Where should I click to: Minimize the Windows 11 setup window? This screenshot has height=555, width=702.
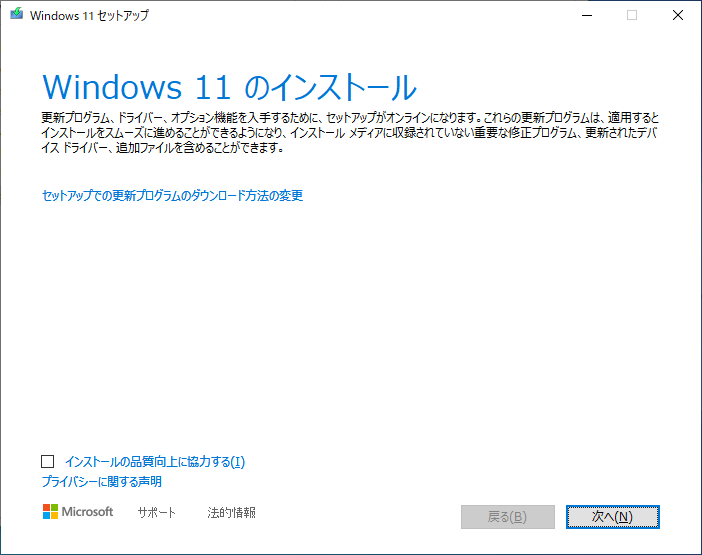(x=587, y=15)
